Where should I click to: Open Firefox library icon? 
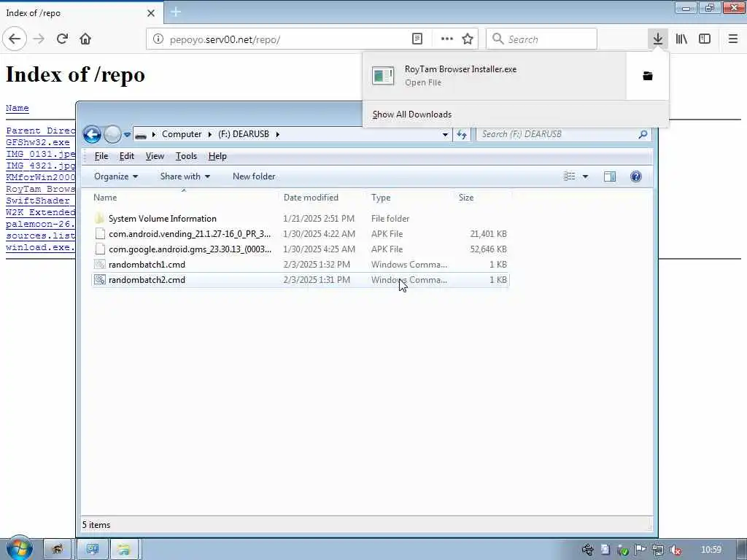click(x=681, y=39)
